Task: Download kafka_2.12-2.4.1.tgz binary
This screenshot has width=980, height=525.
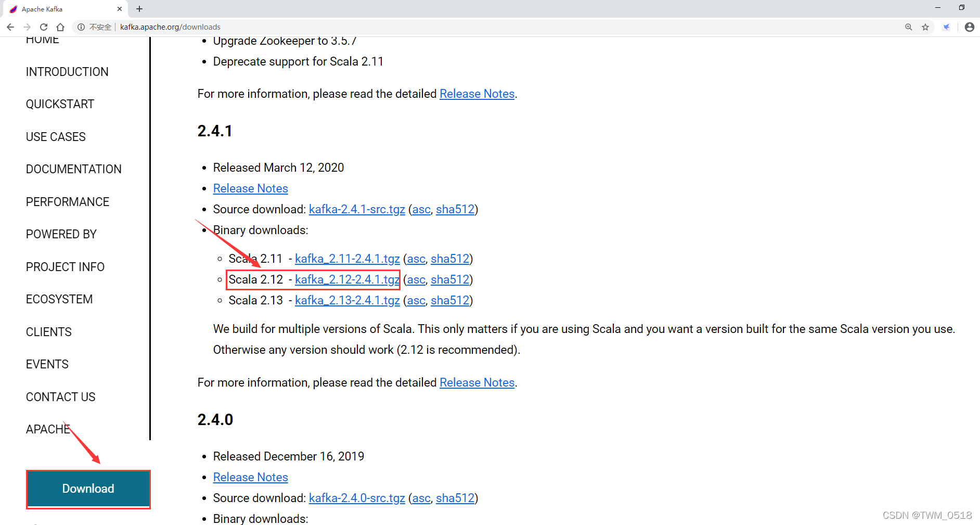Action: [x=347, y=280]
